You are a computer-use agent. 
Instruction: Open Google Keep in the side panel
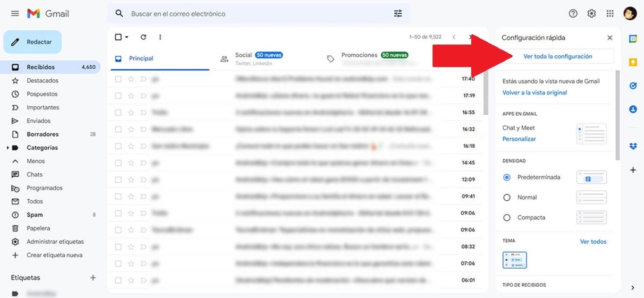[633, 60]
